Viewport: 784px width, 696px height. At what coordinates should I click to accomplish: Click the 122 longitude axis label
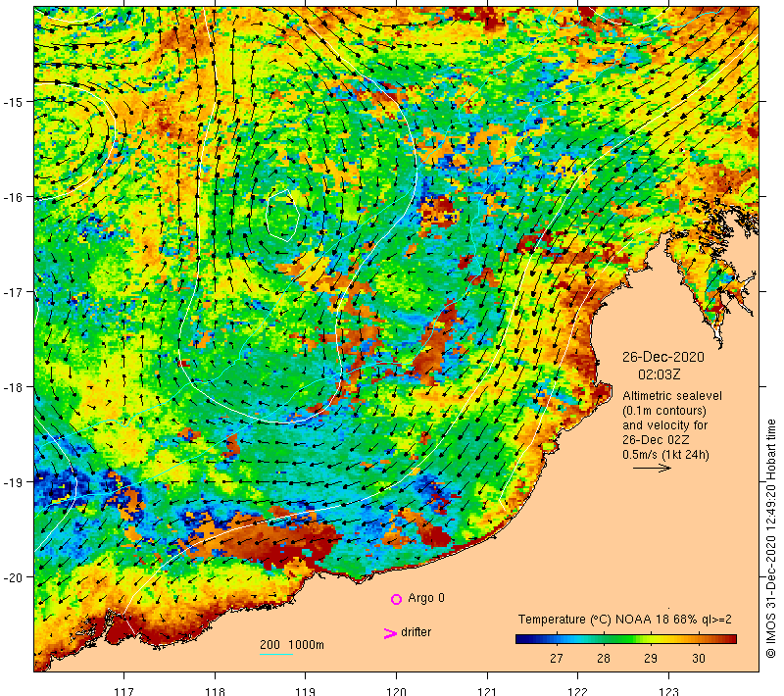[x=578, y=691]
